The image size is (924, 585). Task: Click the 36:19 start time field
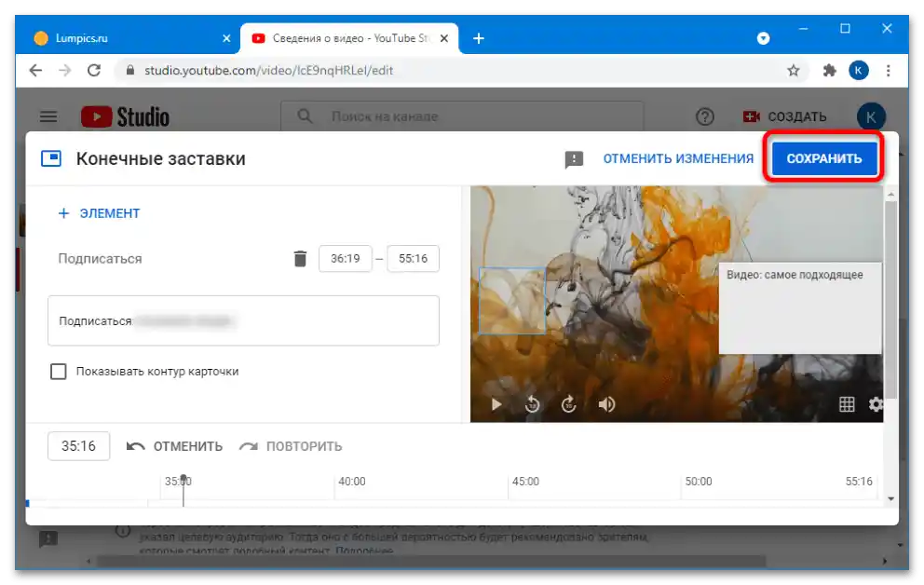[346, 258]
